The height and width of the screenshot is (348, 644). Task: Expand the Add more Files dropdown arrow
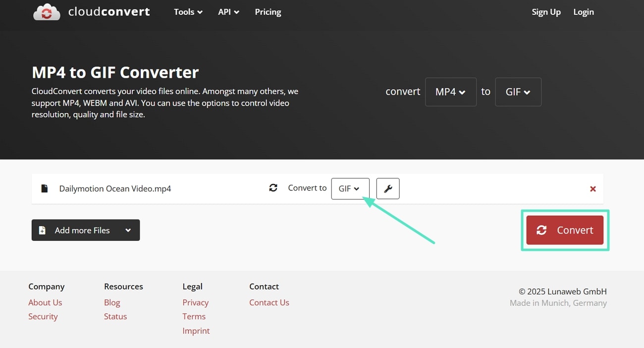pyautogui.click(x=128, y=230)
